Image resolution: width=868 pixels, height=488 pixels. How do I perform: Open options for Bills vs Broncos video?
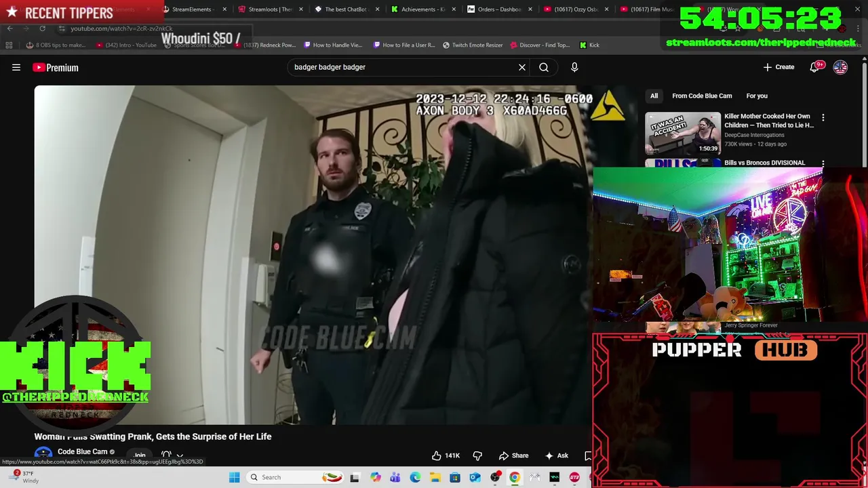pos(823,163)
